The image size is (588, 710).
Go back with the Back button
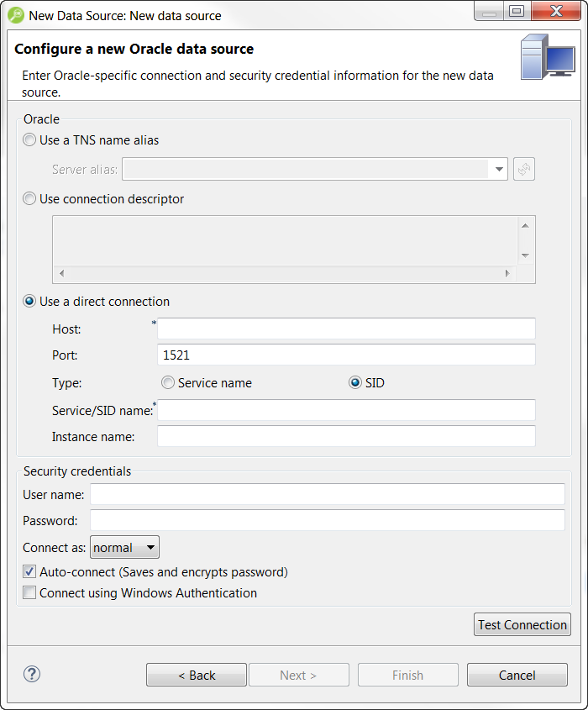[x=197, y=675]
